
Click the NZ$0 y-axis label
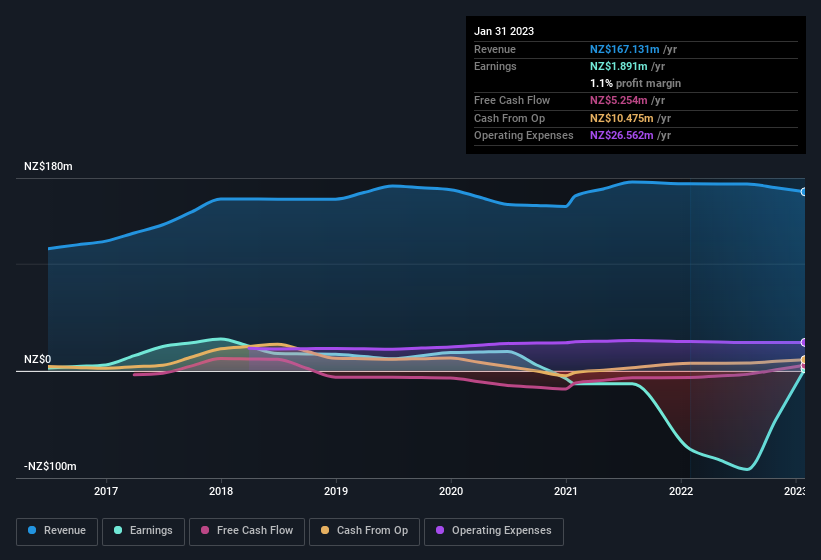pyautogui.click(x=38, y=360)
